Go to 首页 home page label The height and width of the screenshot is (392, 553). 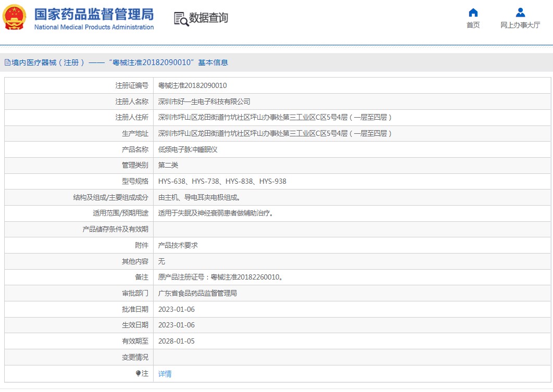click(x=473, y=25)
